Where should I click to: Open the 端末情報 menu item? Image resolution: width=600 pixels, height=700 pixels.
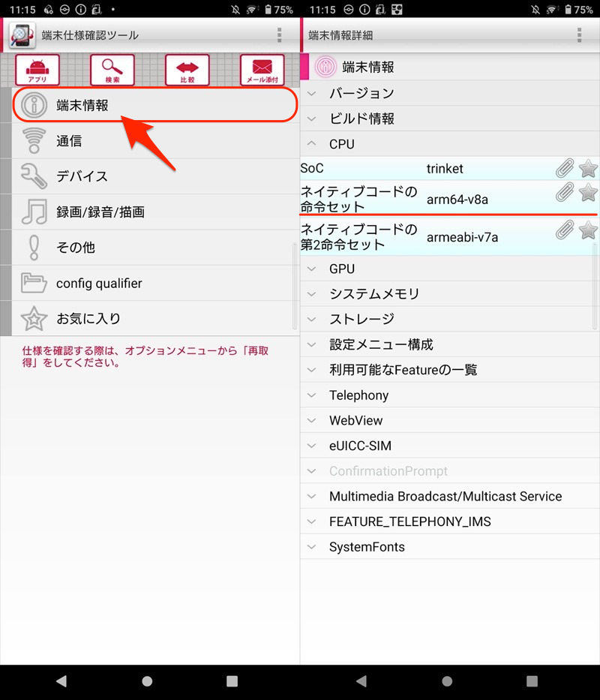click(155, 106)
